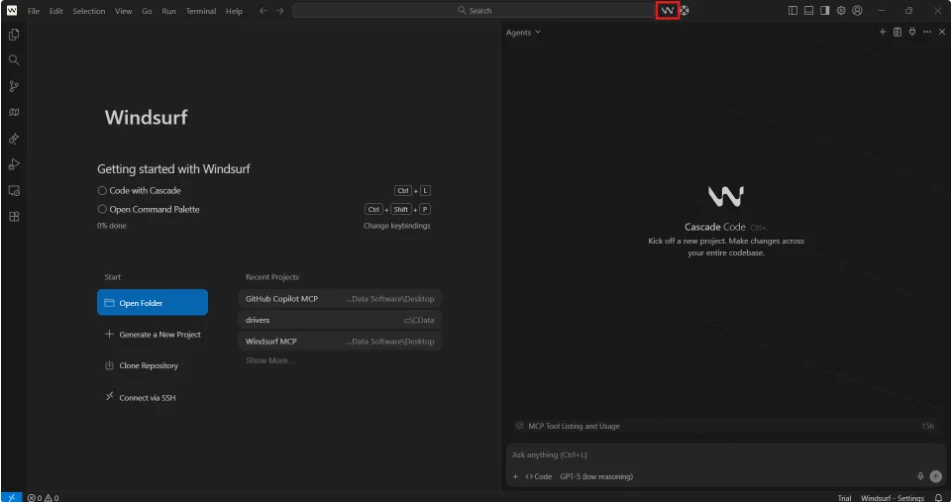Open the Extensions view icon
Screen dimensions: 951x502
click(x=14, y=216)
